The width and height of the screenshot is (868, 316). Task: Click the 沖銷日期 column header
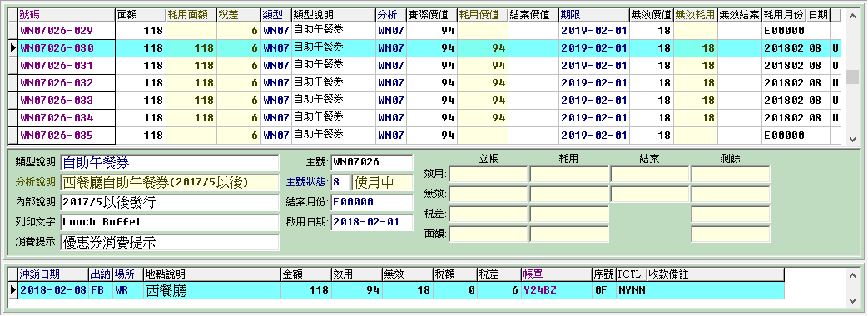coord(53,274)
